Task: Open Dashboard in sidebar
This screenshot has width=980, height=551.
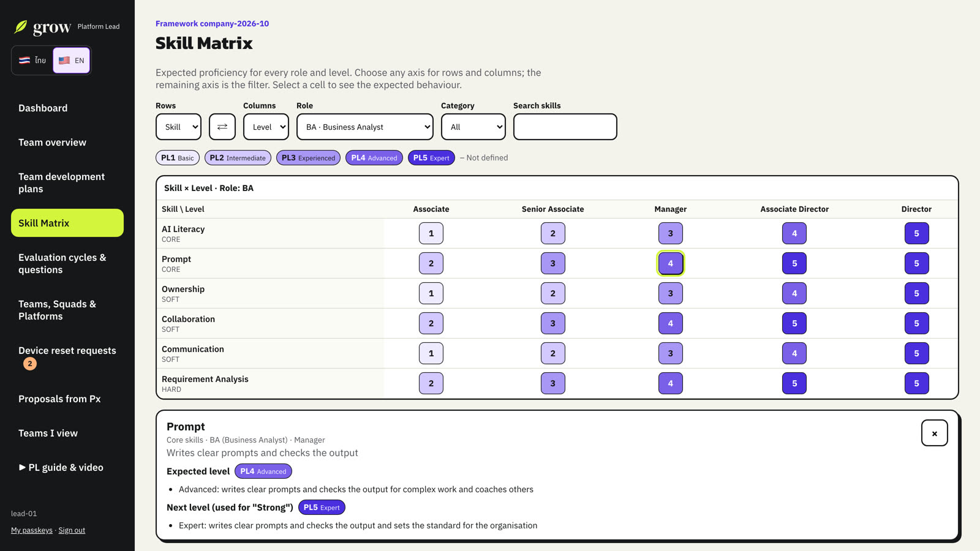Action: tap(67, 108)
